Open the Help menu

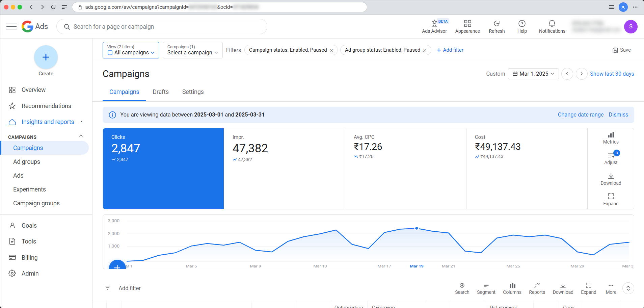(522, 26)
